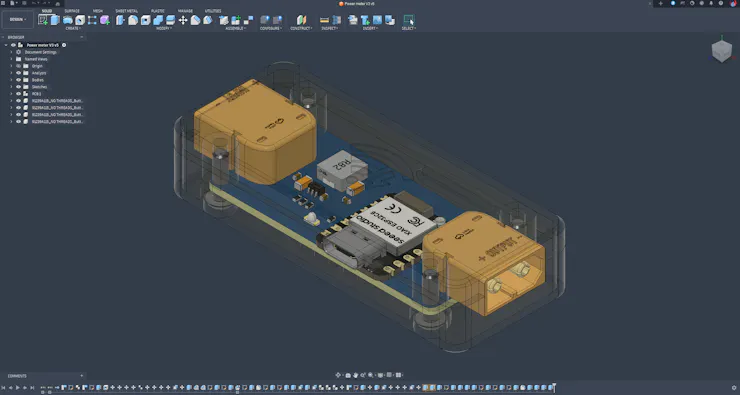Expand the Named Views node

click(x=11, y=59)
